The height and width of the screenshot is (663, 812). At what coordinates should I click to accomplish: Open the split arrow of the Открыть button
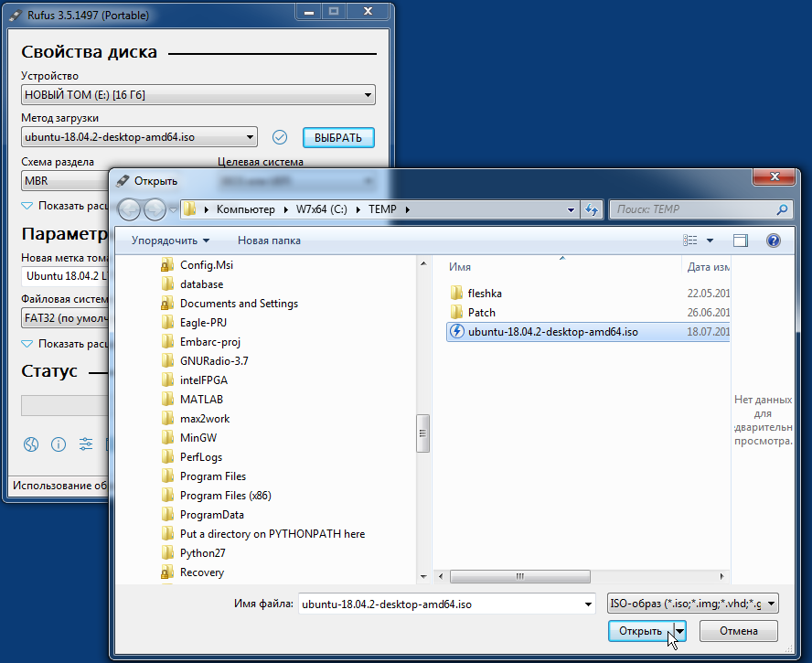[680, 631]
